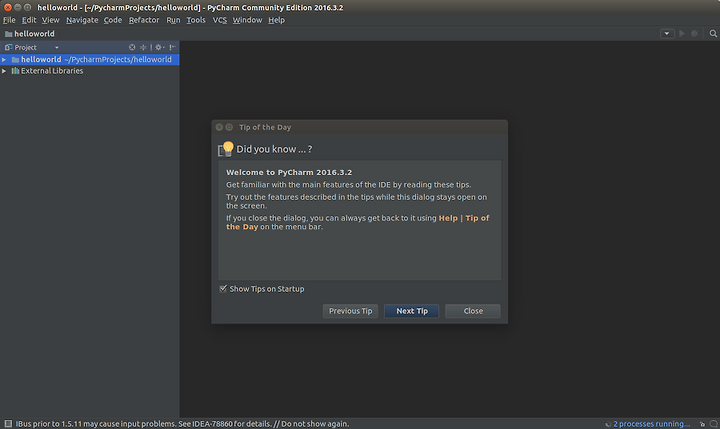Expand External Libraries arrow
This screenshot has height=429, width=720.
[4, 71]
